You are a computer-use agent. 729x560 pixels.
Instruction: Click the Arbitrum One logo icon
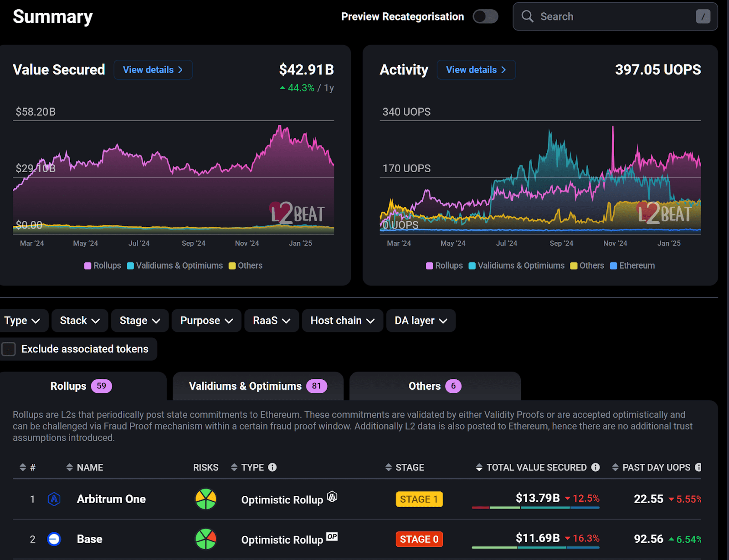tap(54, 499)
